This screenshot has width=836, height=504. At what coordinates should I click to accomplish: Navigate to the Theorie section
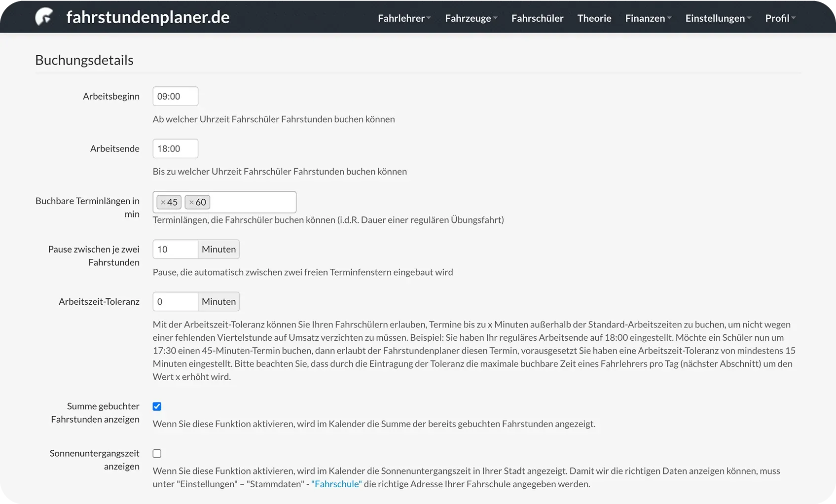coord(594,18)
